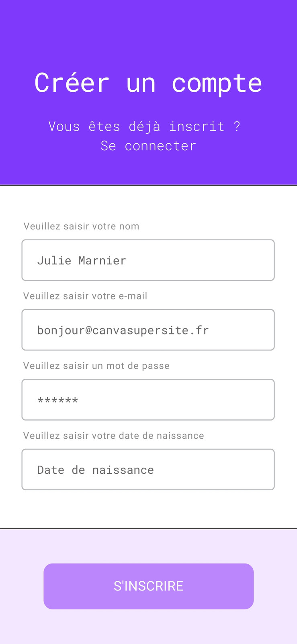Click the Veuillez saisir votre nom label
The height and width of the screenshot is (644, 297).
[81, 226]
